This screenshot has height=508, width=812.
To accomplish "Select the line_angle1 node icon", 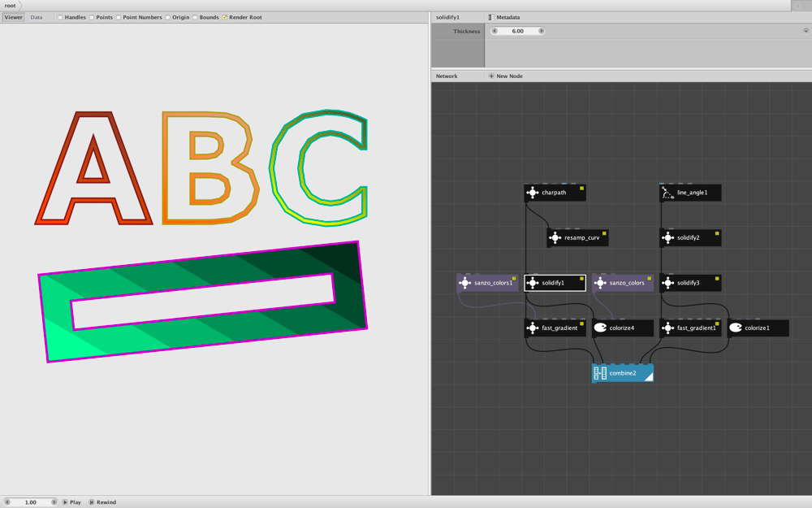I will 668,193.
